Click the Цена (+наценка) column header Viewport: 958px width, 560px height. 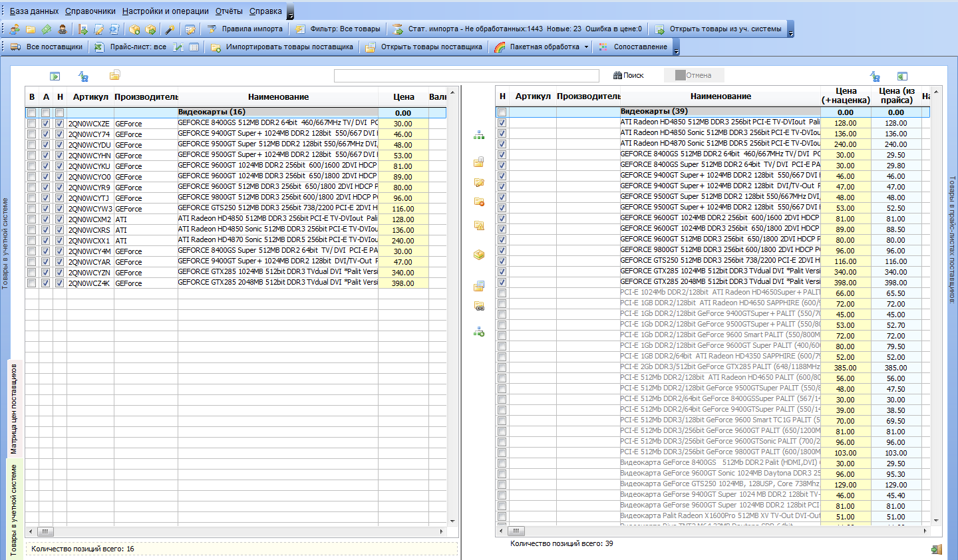coord(846,96)
